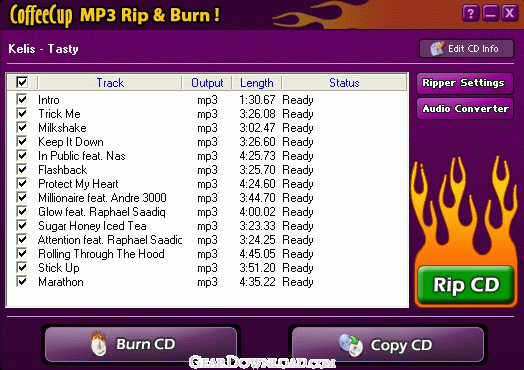
Task: Uncheck the Milkshake track checkbox
Action: pos(22,127)
